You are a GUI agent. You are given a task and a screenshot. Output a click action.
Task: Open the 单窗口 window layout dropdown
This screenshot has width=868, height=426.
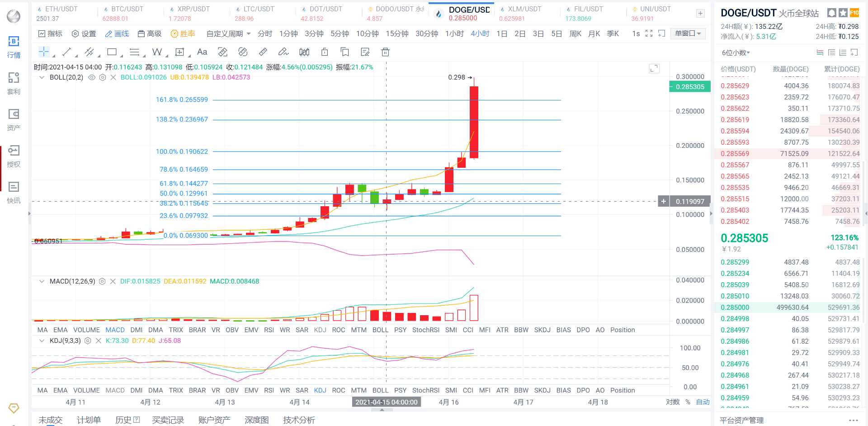[x=688, y=33]
